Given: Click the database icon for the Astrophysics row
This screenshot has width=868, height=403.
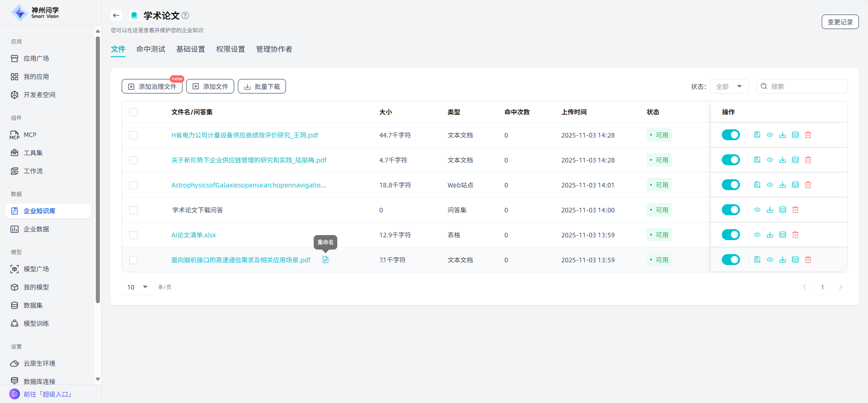Looking at the screenshot, I should (795, 185).
